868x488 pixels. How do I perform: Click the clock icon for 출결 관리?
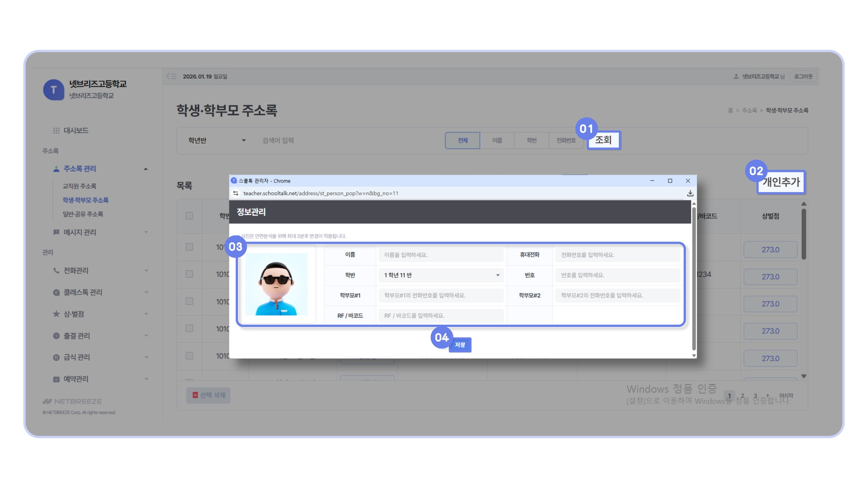[x=56, y=336]
